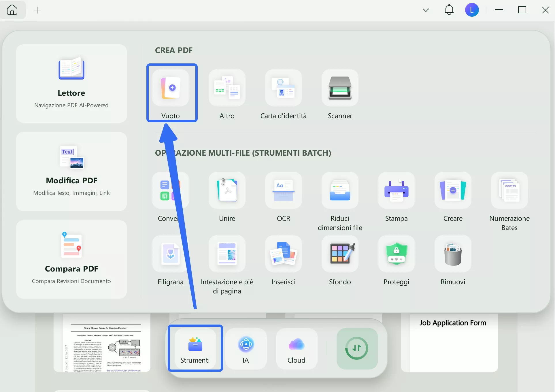
Task: Switch to the IA tab
Action: [246, 348]
